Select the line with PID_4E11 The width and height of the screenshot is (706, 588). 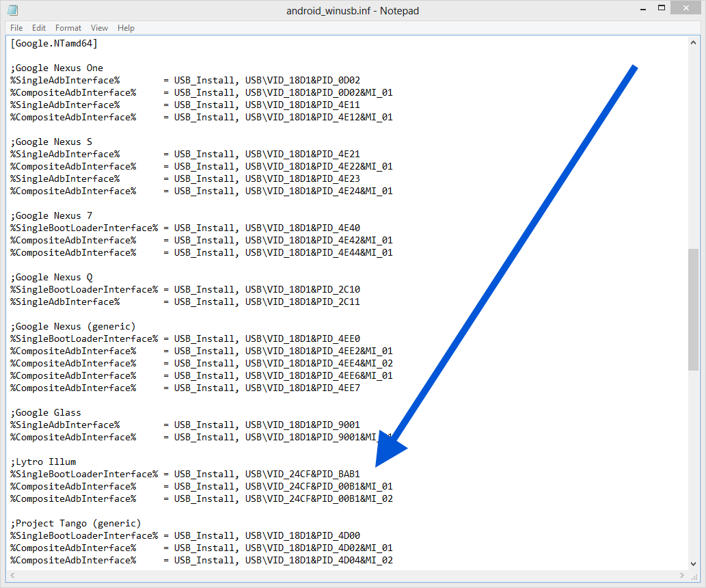click(185, 105)
